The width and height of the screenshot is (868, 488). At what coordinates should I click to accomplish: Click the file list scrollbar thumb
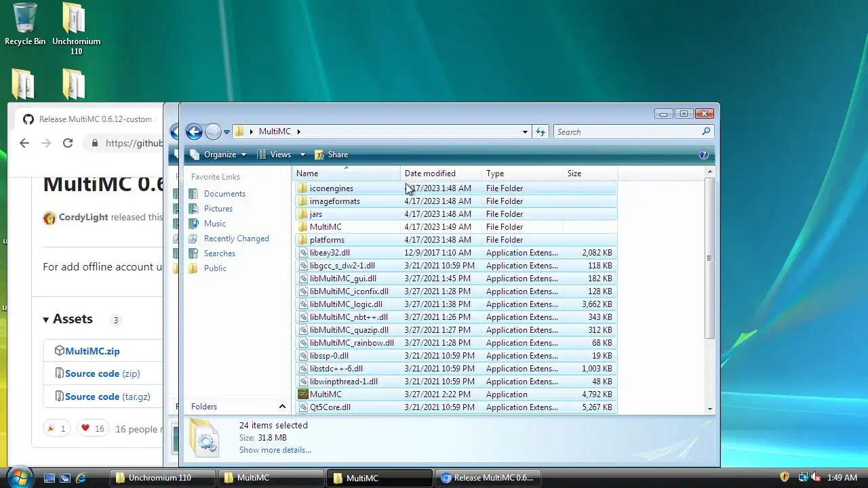710,258
